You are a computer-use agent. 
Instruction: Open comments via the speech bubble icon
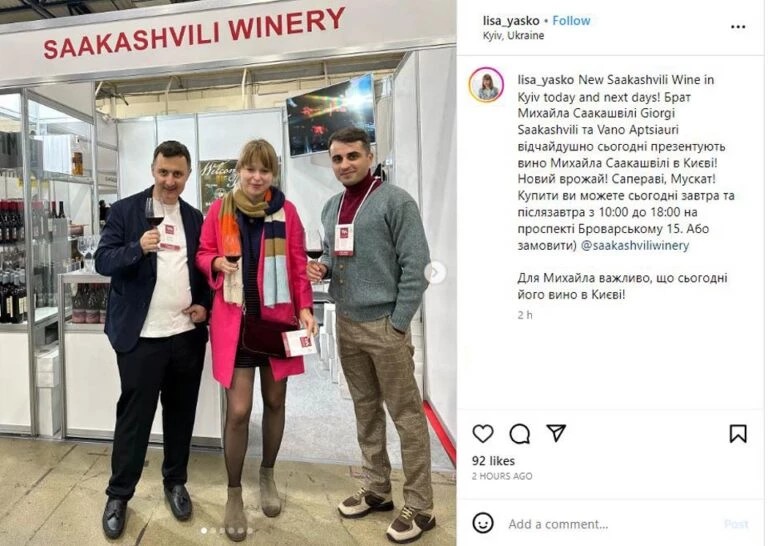519,433
